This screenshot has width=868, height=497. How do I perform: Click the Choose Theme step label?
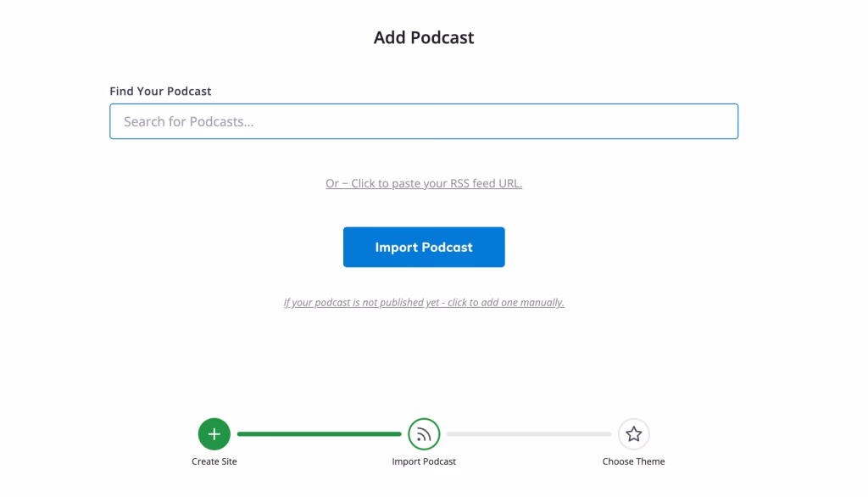coord(633,461)
